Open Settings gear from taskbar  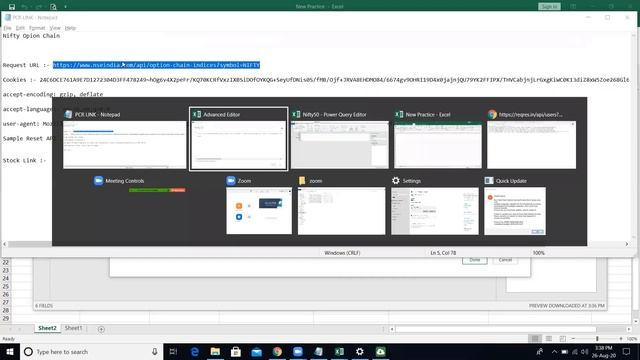(x=360, y=351)
